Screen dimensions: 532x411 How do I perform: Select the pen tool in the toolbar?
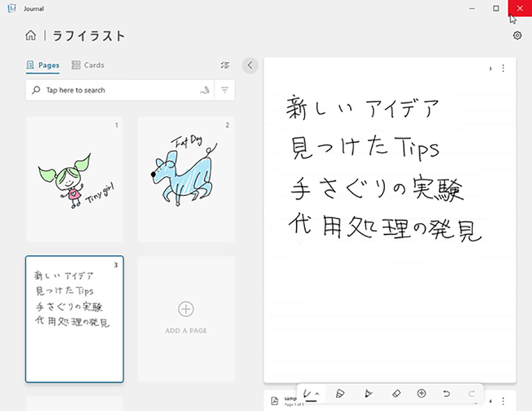click(307, 394)
